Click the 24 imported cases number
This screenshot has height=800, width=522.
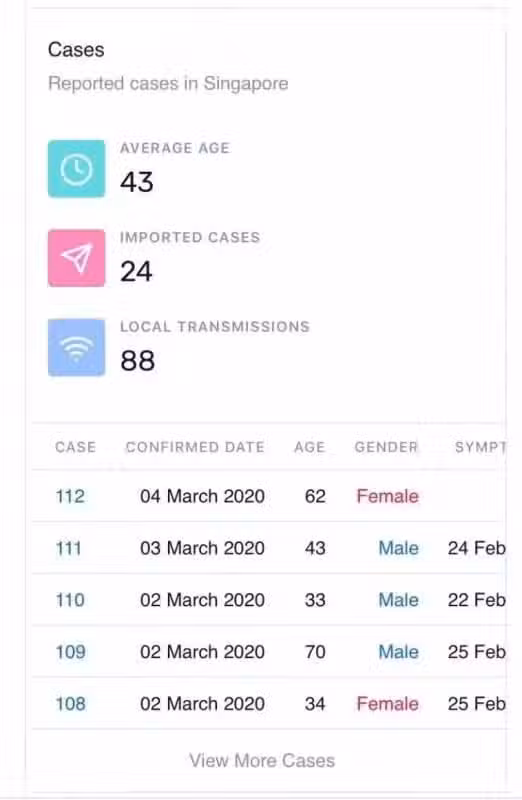point(136,271)
